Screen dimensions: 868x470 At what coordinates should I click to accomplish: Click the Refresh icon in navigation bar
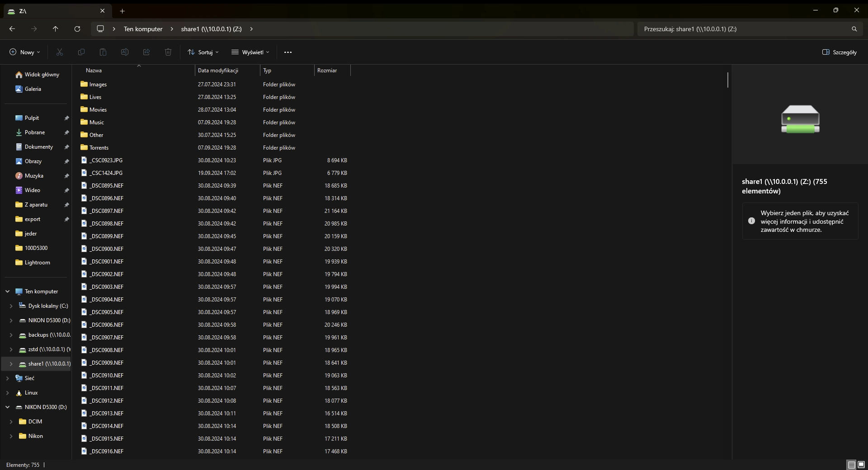coord(77,29)
